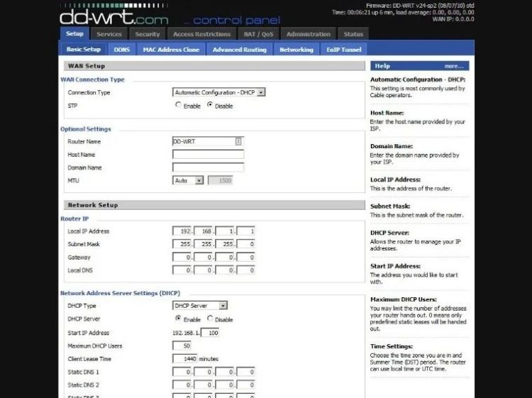Click the icon inside Router Name field

[238, 141]
